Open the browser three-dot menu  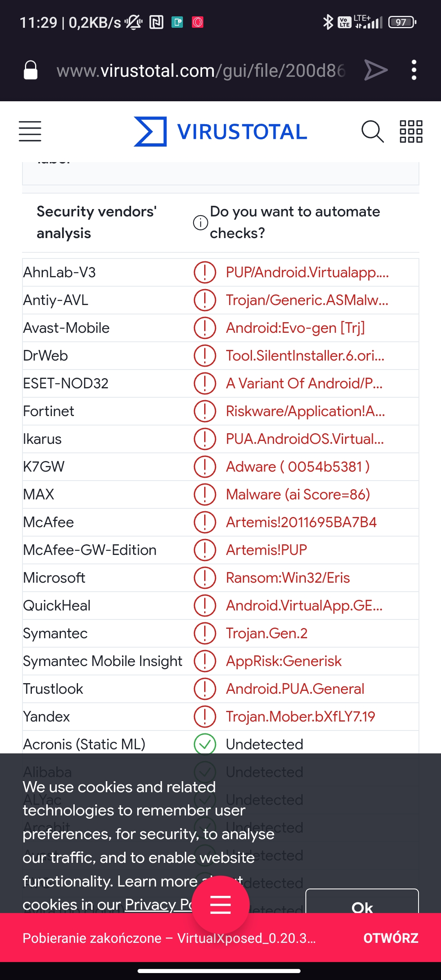tap(413, 69)
